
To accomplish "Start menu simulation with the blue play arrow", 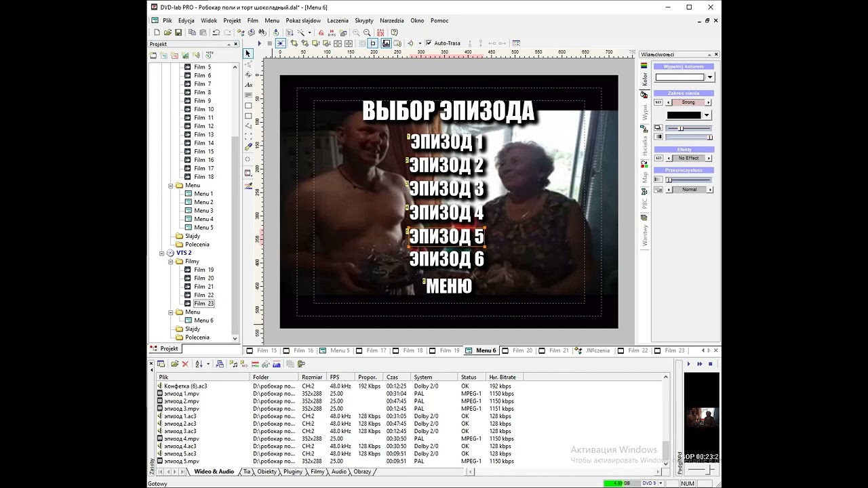I will [x=259, y=43].
